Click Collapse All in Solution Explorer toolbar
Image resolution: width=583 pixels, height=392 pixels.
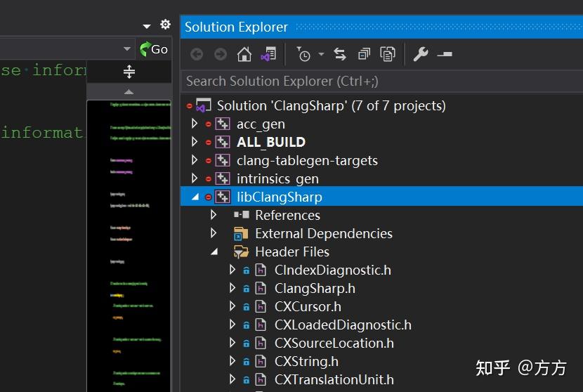(363, 54)
